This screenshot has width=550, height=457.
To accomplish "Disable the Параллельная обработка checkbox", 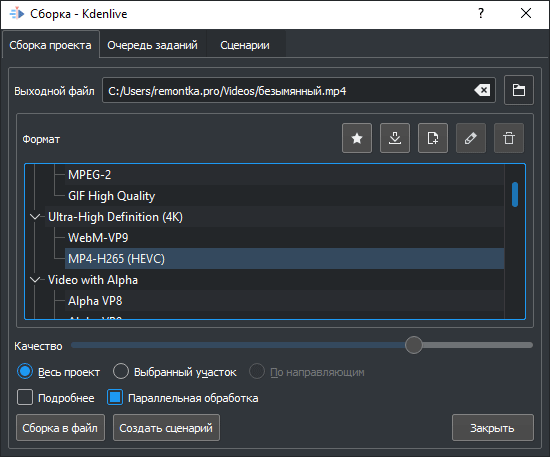I will [x=115, y=398].
